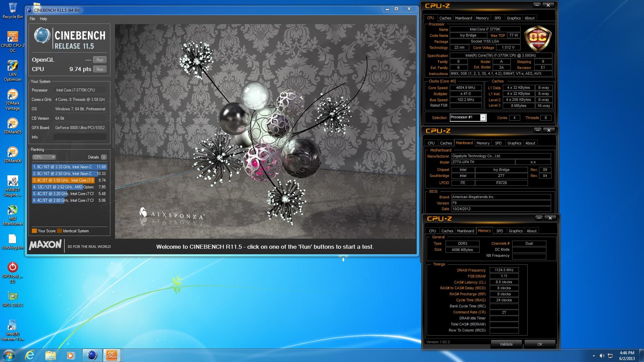Screen dimensions: 644x362
Task: Select highlighted ranking row 4C/8T @ 3.58 GHz
Action: tap(69, 180)
